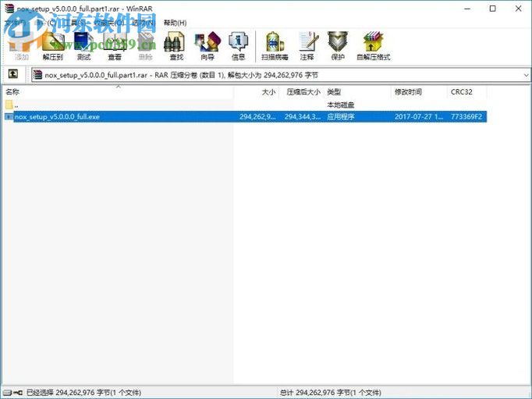The image size is (532, 399).
Task: Click the Add (添加) toolbar icon
Action: pos(21,46)
